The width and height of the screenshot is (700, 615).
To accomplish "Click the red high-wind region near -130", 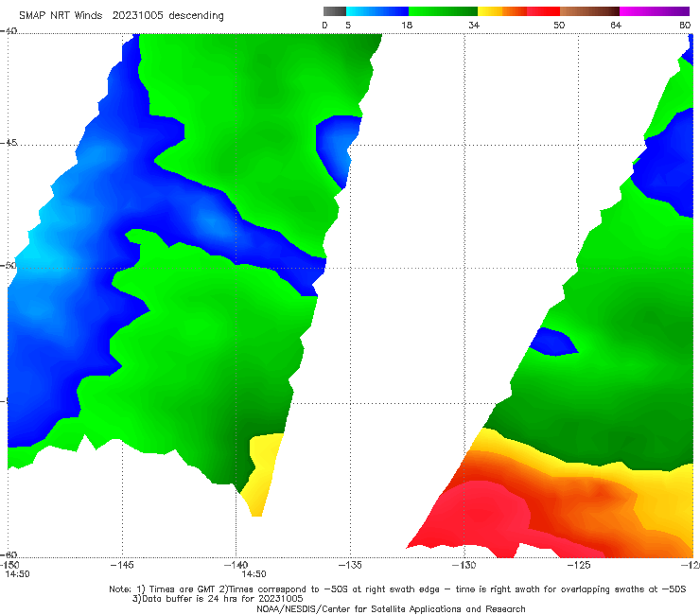I will tap(478, 514).
